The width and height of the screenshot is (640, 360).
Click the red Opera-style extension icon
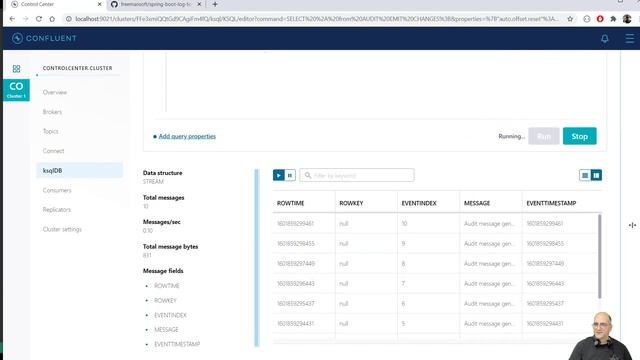point(600,19)
